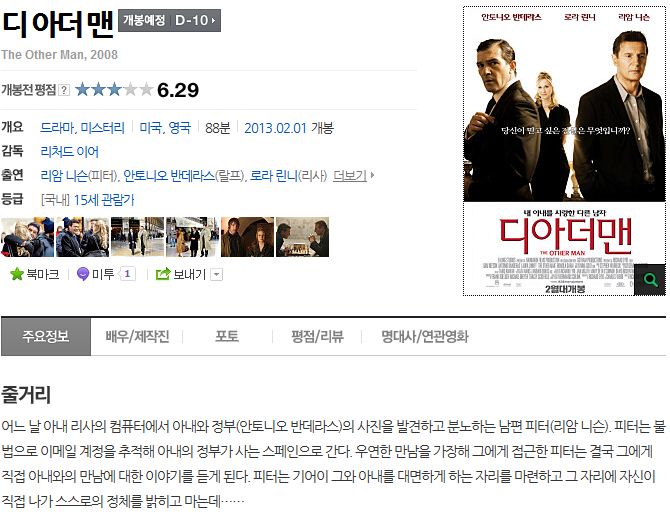Click the green star bookmark icon
This screenshot has height=524, width=670.
(x=17, y=274)
